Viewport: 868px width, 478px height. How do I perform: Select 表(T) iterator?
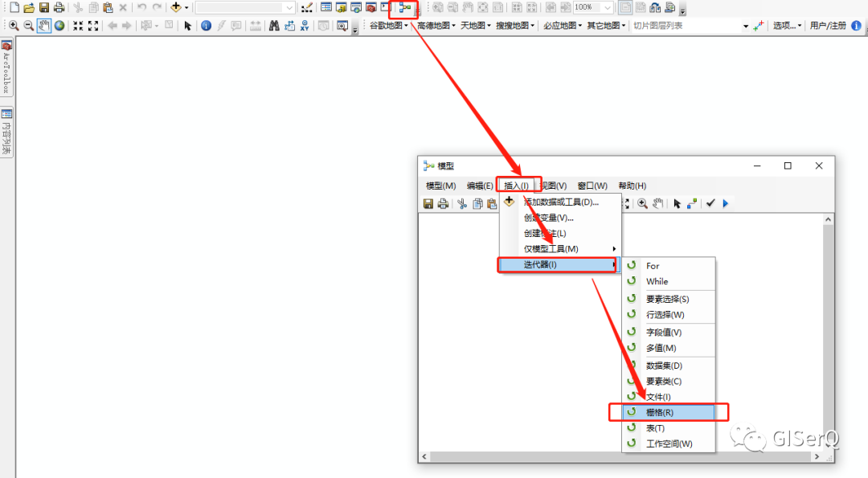point(669,428)
